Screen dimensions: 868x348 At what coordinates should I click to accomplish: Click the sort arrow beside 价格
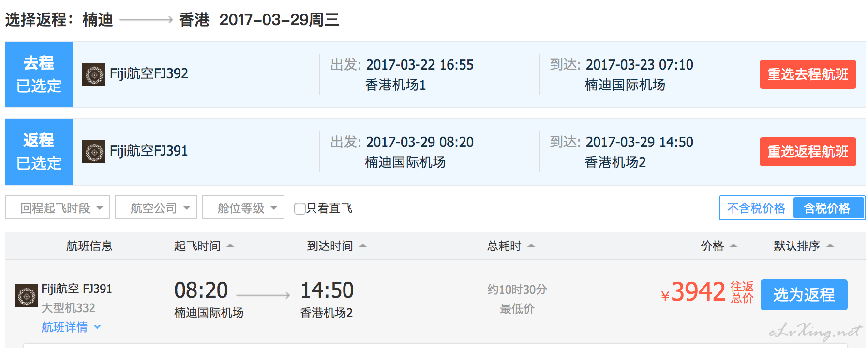click(733, 246)
